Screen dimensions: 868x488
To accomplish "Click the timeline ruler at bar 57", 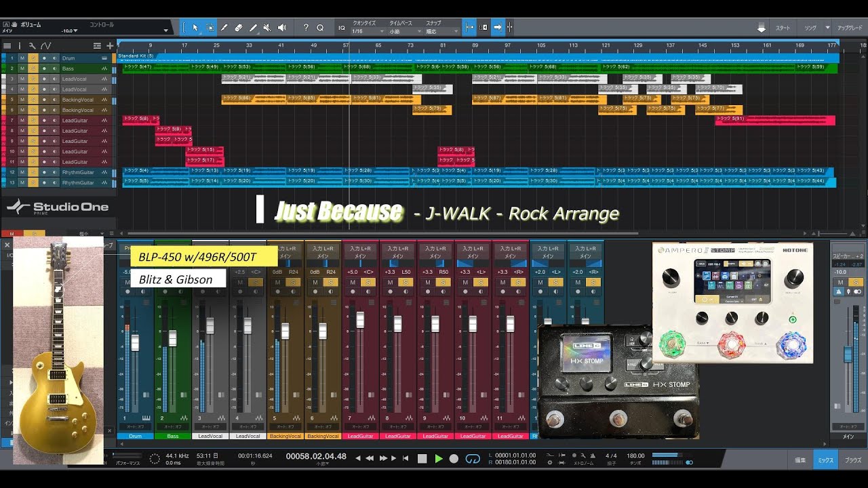I will point(347,45).
